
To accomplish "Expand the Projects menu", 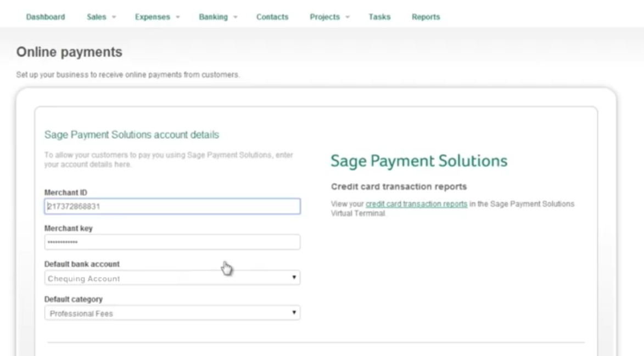I will pos(329,17).
